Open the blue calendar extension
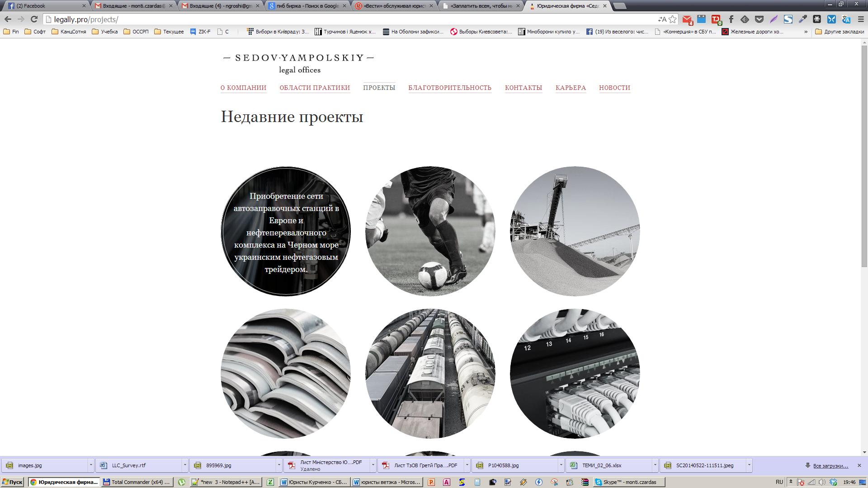This screenshot has width=868, height=488. coord(701,19)
